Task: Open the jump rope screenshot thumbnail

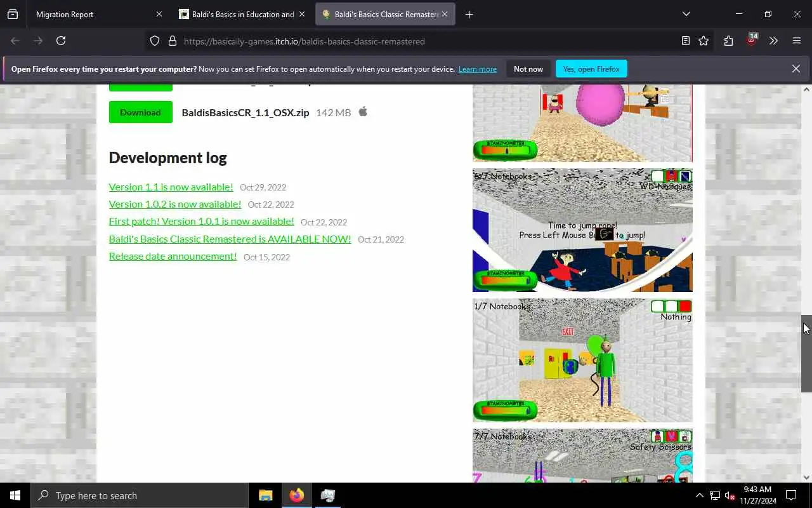Action: tap(582, 230)
